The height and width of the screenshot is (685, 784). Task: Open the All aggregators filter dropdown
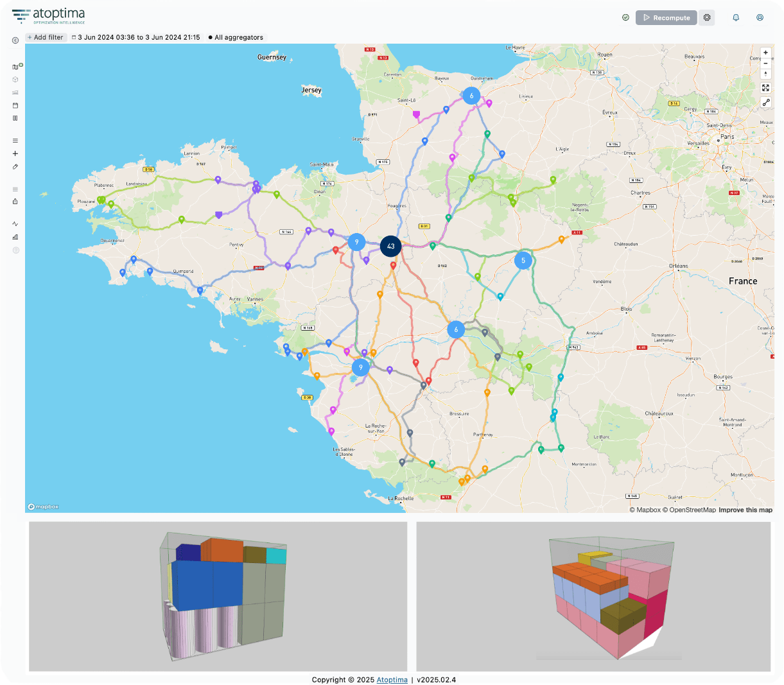236,37
